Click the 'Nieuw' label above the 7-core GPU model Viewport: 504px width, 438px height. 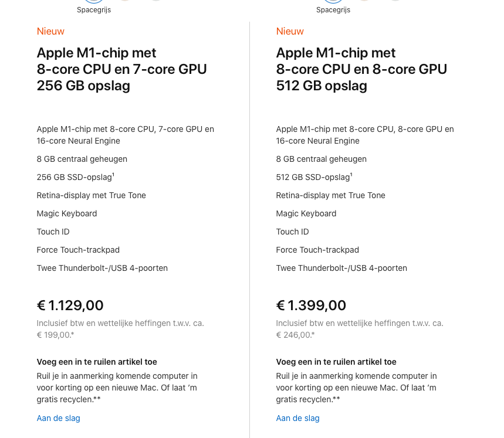[50, 31]
